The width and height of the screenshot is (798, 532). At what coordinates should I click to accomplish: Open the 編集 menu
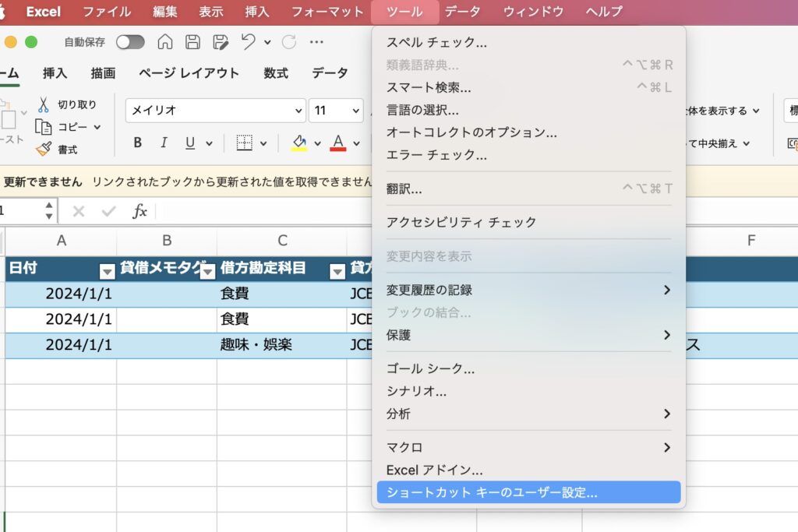click(x=165, y=12)
